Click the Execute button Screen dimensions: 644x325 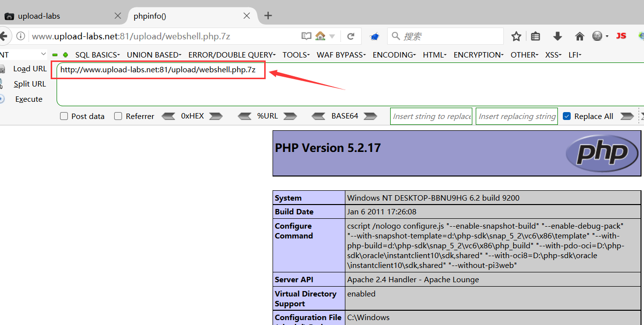29,99
